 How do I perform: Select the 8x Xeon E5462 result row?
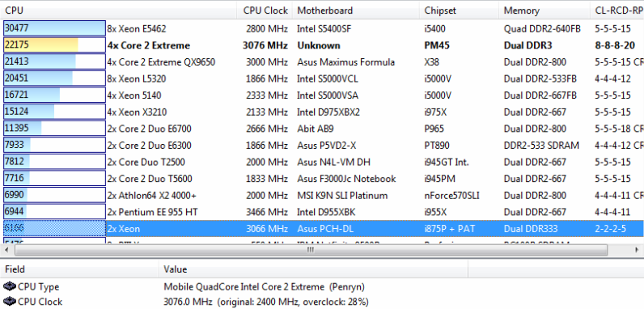(322, 29)
